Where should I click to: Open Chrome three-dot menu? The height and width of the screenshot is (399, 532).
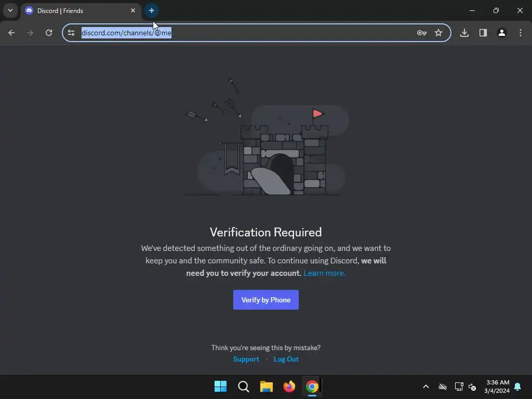pos(521,33)
